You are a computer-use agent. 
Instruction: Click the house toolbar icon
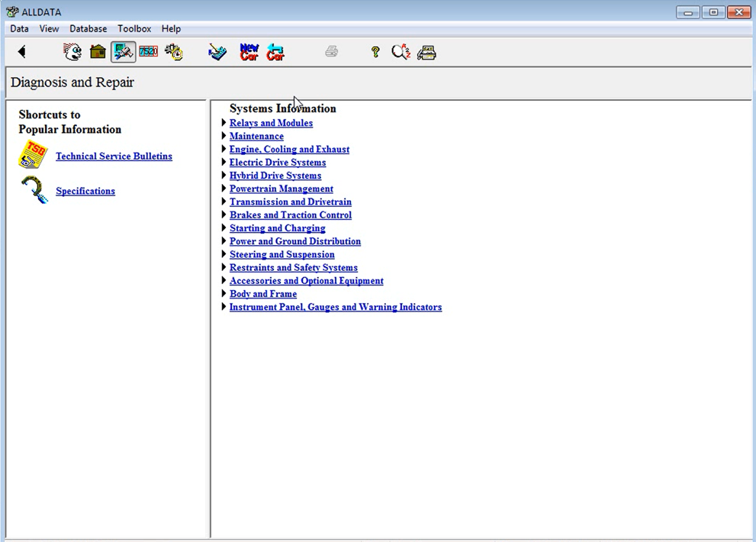point(98,52)
